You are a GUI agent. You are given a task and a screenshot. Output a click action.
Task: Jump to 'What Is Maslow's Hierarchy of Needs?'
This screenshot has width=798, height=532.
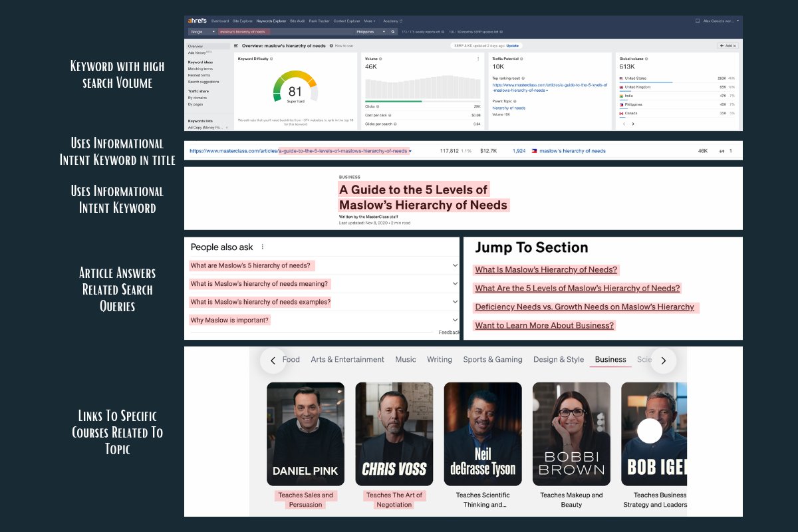point(546,270)
